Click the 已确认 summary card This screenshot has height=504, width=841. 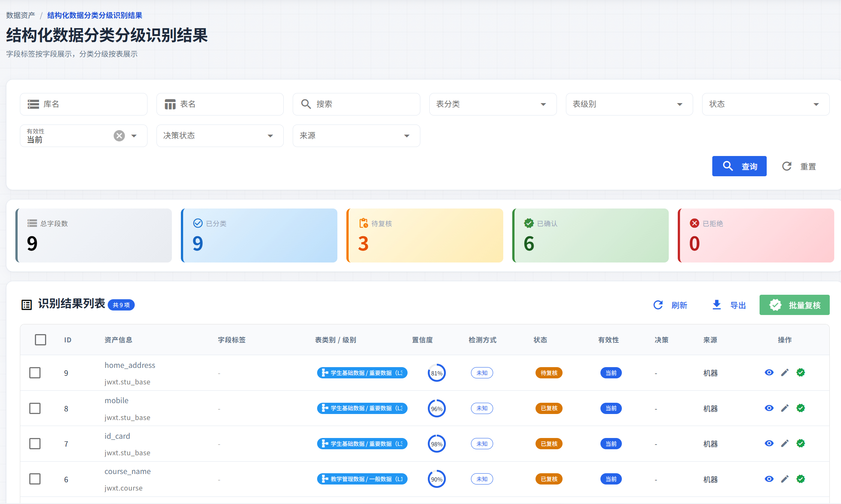[590, 235]
